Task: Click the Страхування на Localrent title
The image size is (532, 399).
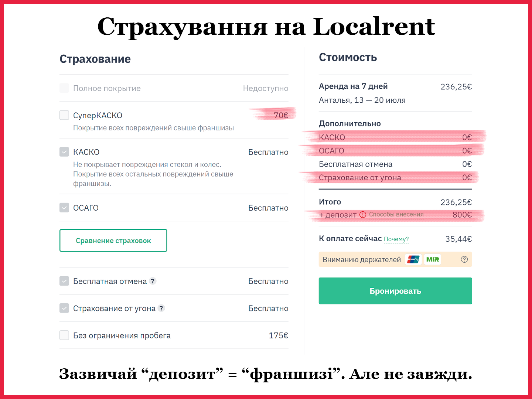Action: [266, 27]
